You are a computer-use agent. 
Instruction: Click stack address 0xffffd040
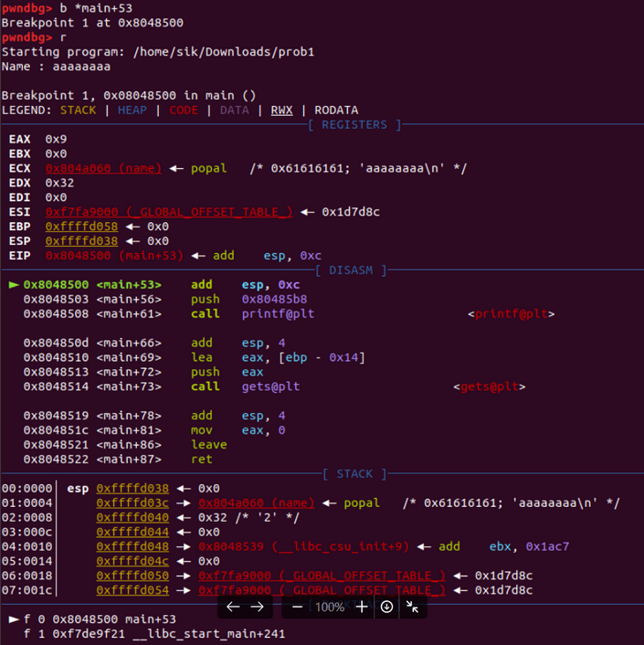point(132,517)
